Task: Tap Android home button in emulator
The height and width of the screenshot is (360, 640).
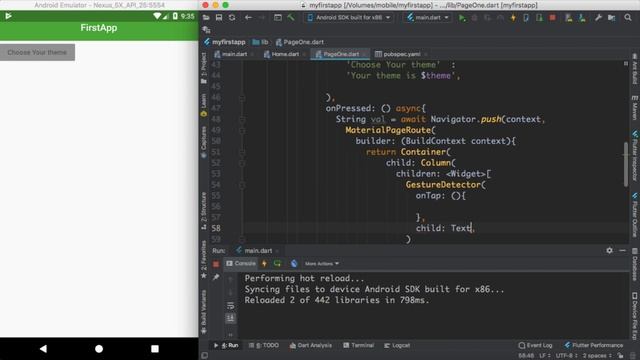Action: pos(99,349)
